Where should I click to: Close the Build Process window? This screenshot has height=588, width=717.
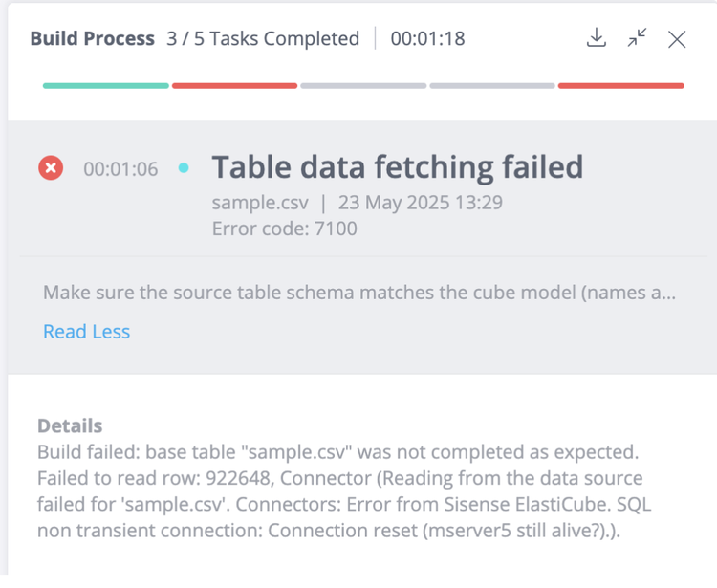(677, 39)
